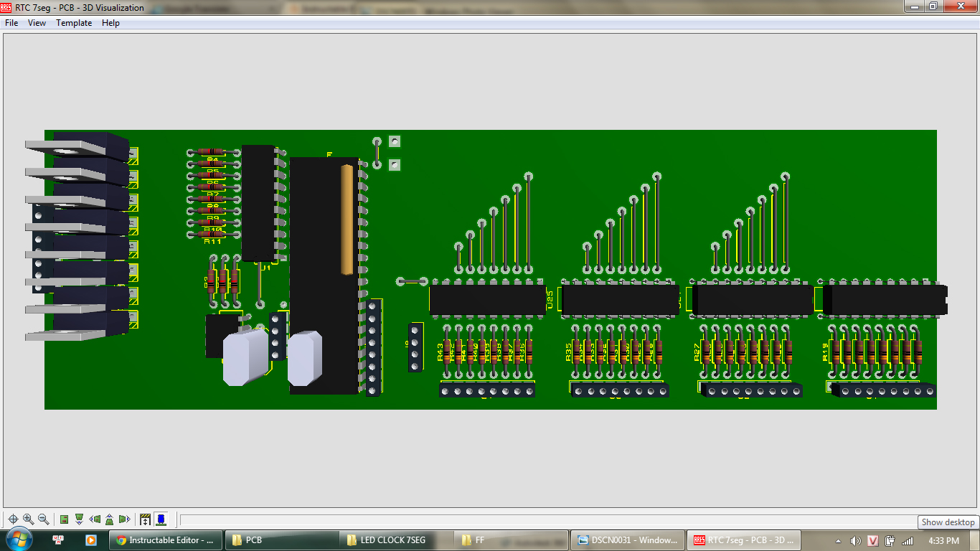
Task: Launch Windows Media Player from taskbar
Action: pos(90,540)
